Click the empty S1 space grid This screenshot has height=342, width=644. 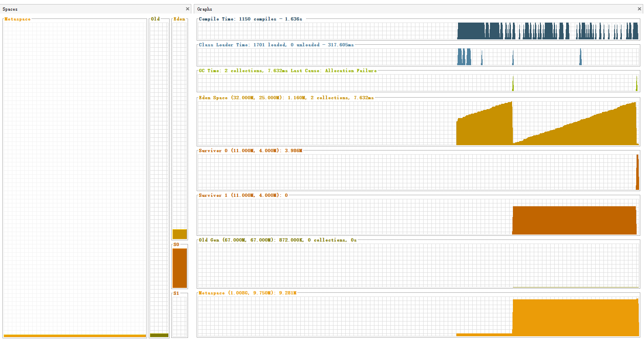(x=179, y=316)
